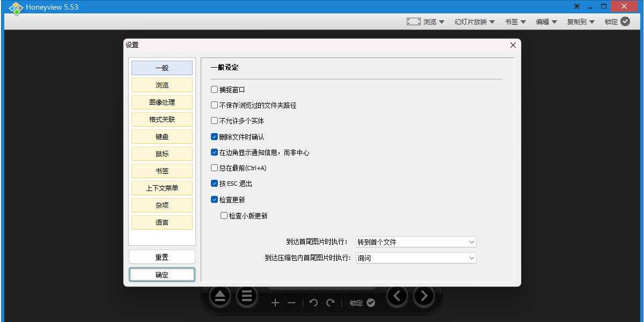Rotate image clockwise icon
This screenshot has width=644, height=322.
pos(331,303)
